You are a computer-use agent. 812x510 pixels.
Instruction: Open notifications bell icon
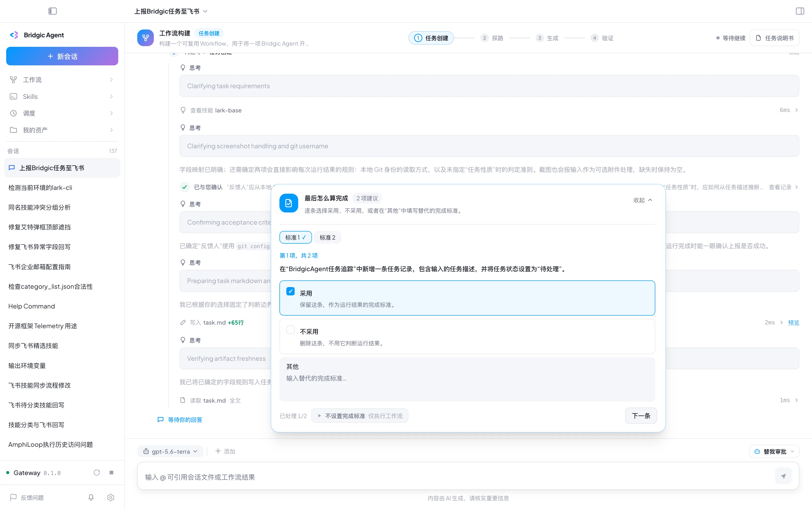click(91, 497)
